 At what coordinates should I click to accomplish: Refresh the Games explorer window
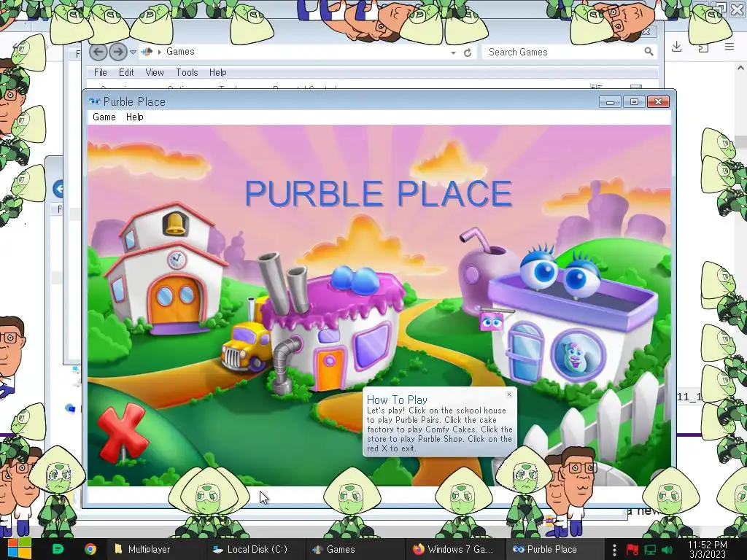pos(468,52)
